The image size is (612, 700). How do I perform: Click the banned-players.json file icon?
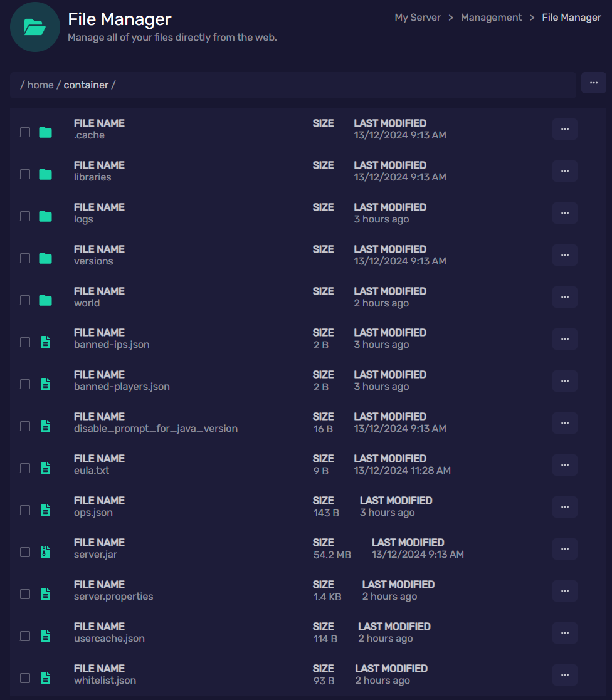pos(45,384)
